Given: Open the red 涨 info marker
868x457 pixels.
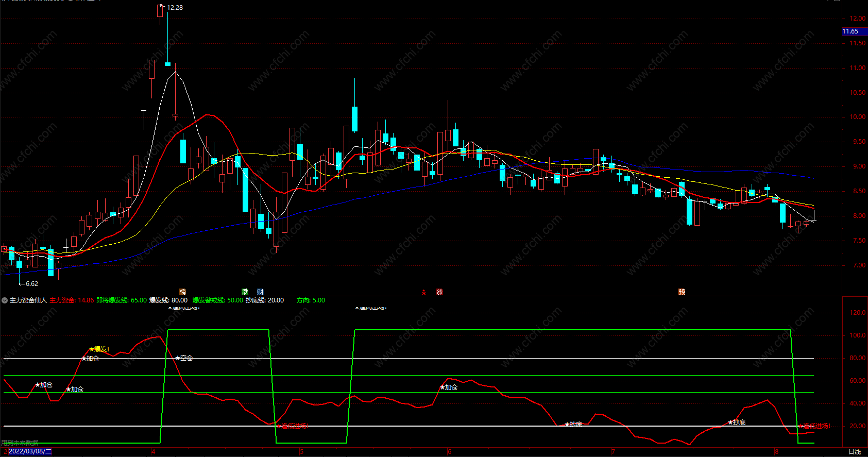Looking at the screenshot, I should click(439, 292).
